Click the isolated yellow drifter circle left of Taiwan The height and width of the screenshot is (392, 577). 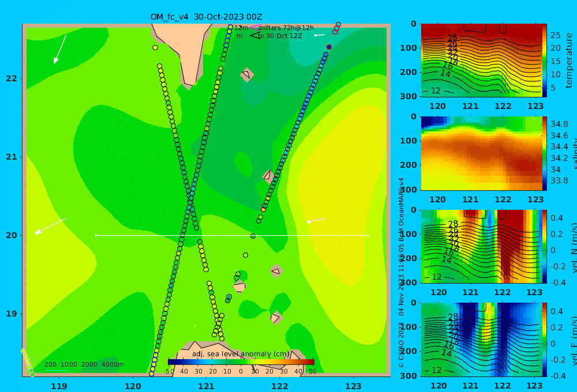pyautogui.click(x=155, y=47)
